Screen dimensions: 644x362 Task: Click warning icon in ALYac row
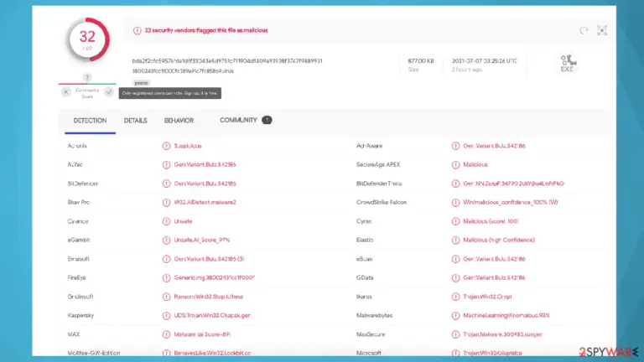166,164
